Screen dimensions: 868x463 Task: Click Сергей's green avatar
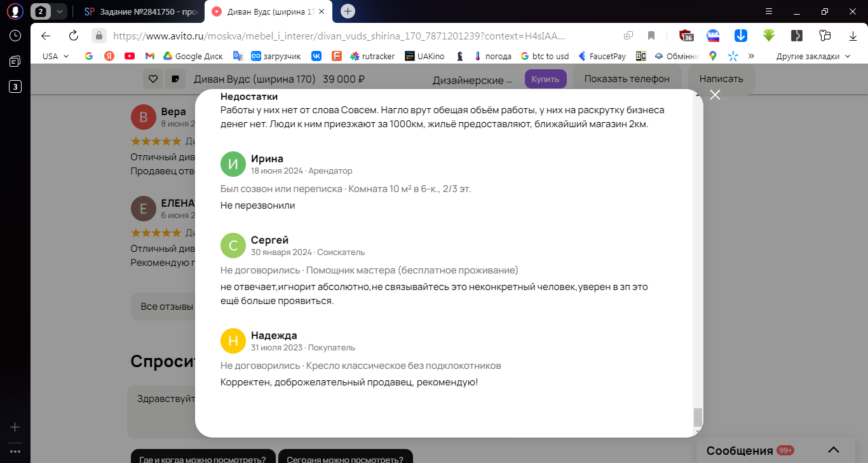233,245
